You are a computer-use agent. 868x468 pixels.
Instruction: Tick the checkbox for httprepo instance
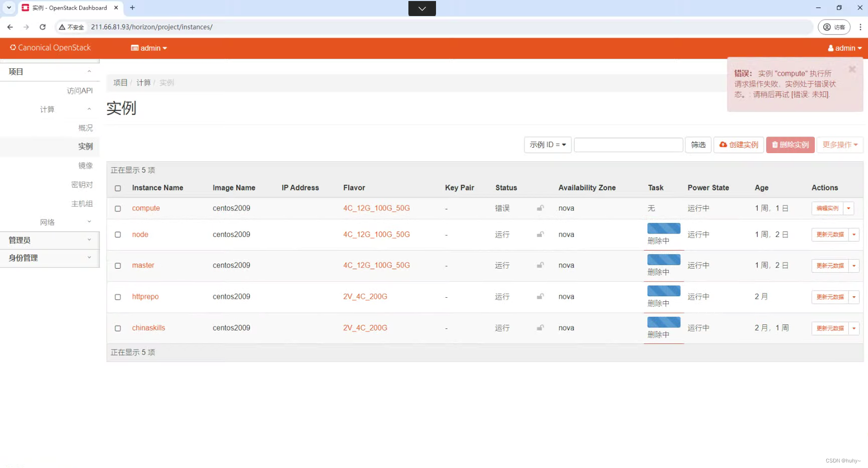118,297
